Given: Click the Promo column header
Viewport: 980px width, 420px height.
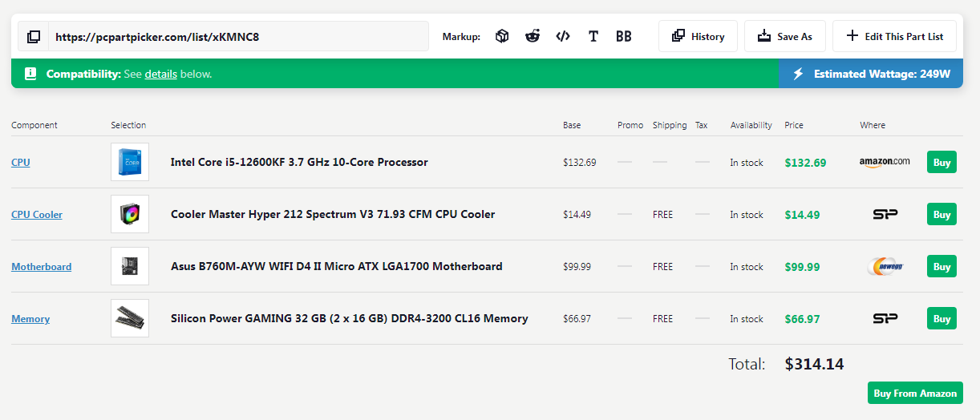Looking at the screenshot, I should tap(630, 125).
